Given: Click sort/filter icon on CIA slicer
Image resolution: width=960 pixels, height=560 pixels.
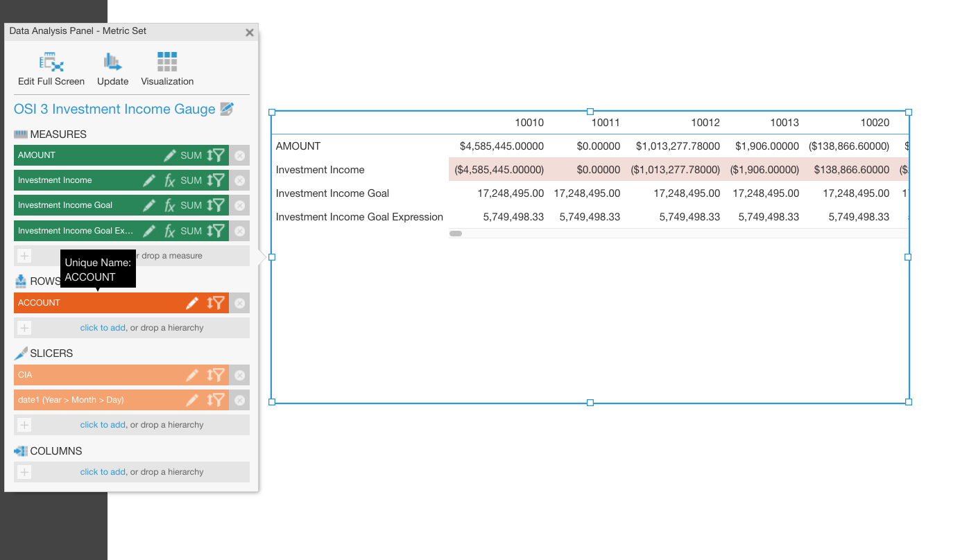Looking at the screenshot, I should tap(216, 375).
